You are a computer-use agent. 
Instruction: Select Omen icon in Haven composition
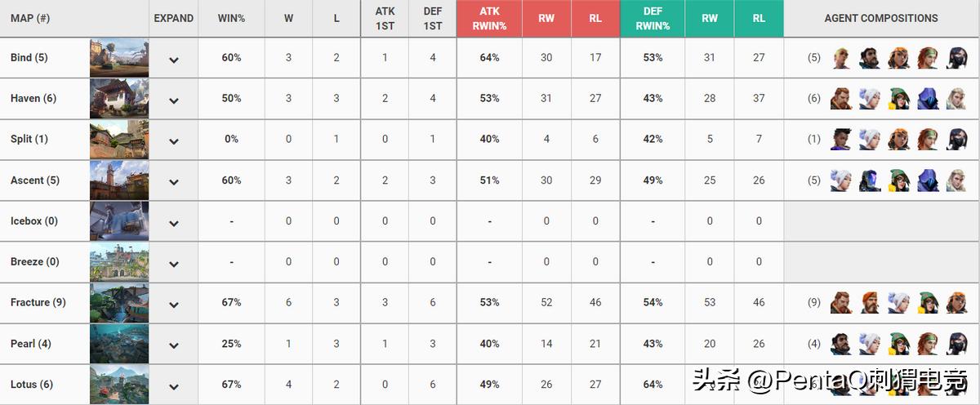(927, 99)
